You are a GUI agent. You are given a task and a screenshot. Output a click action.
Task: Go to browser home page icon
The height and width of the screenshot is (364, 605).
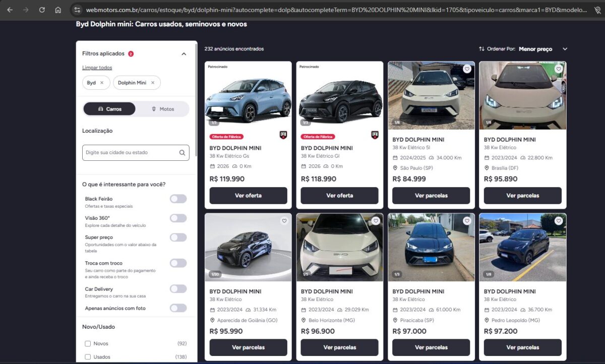pyautogui.click(x=58, y=10)
